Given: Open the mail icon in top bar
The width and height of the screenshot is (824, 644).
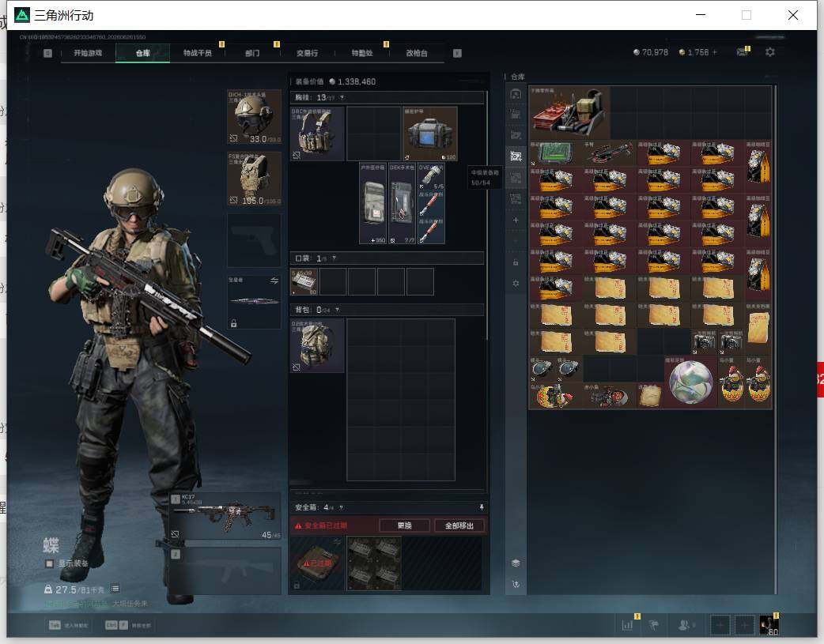Looking at the screenshot, I should pyautogui.click(x=742, y=52).
